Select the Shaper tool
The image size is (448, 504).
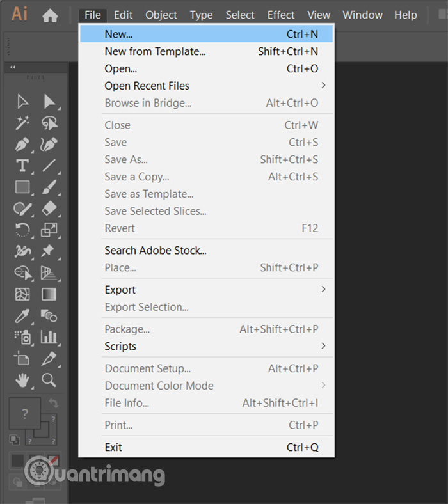(22, 209)
